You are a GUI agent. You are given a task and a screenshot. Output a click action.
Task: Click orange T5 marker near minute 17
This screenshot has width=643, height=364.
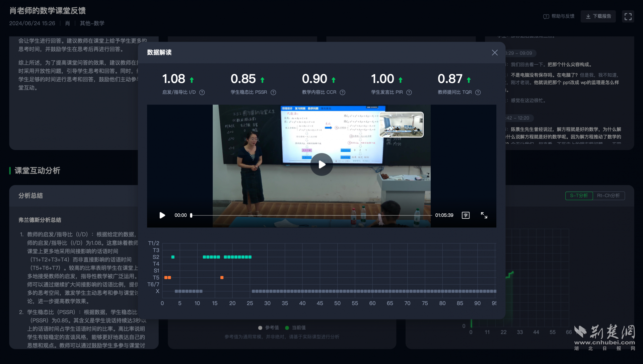222,278
